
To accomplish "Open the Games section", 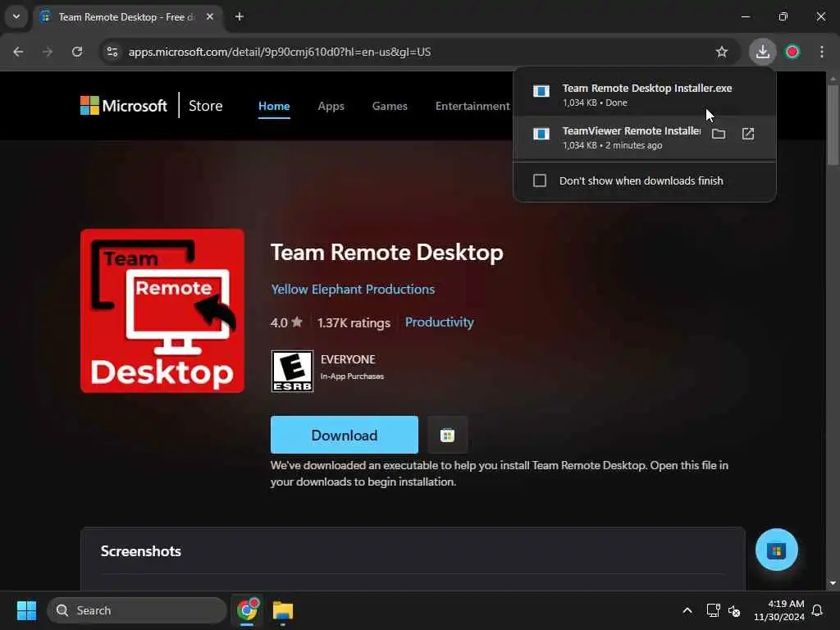I will pyautogui.click(x=390, y=106).
